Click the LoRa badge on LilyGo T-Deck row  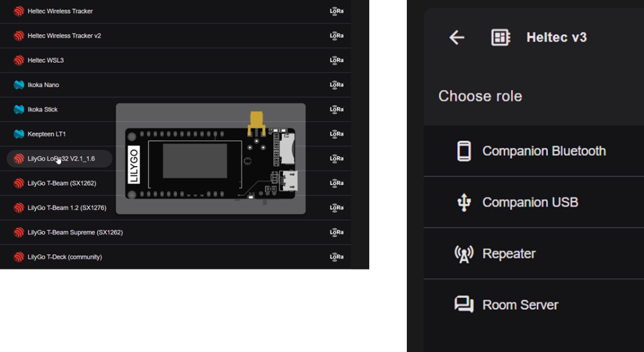336,257
